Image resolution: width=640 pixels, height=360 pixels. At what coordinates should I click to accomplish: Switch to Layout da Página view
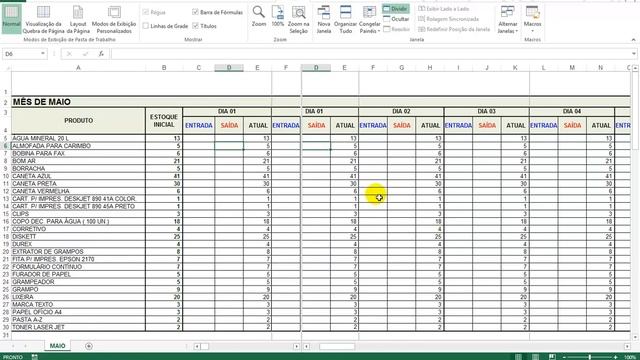point(78,19)
